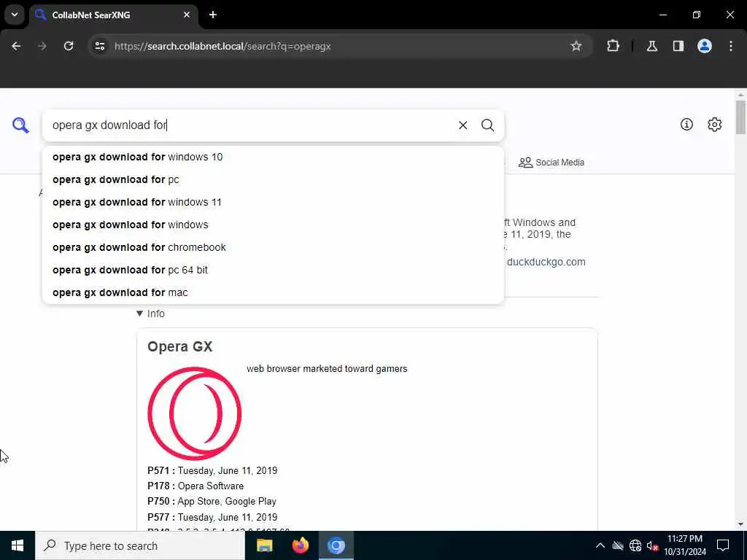This screenshot has width=747, height=560.
Task: Click the taskbar search box
Action: coord(140,545)
